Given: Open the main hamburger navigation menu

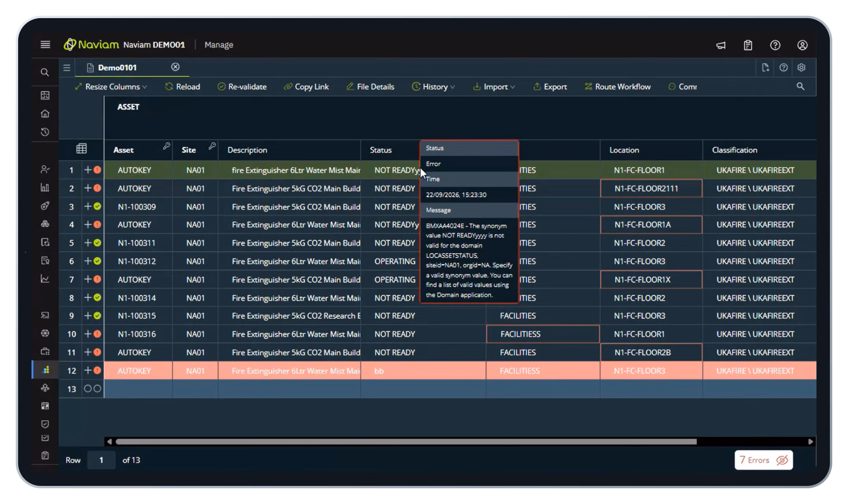Looking at the screenshot, I should 45,44.
